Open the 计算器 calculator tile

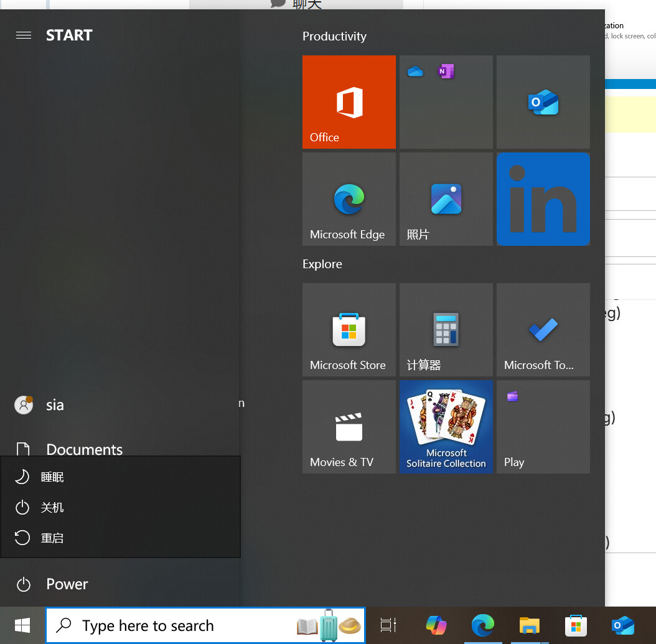tap(446, 330)
